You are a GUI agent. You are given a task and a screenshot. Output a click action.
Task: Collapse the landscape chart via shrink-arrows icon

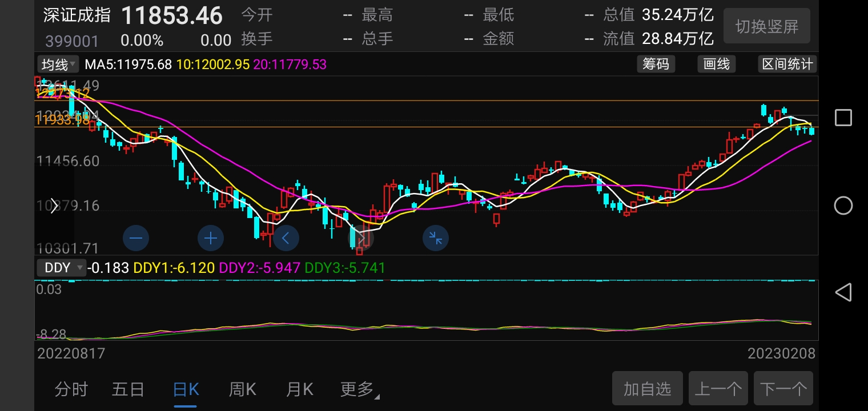[x=436, y=238]
